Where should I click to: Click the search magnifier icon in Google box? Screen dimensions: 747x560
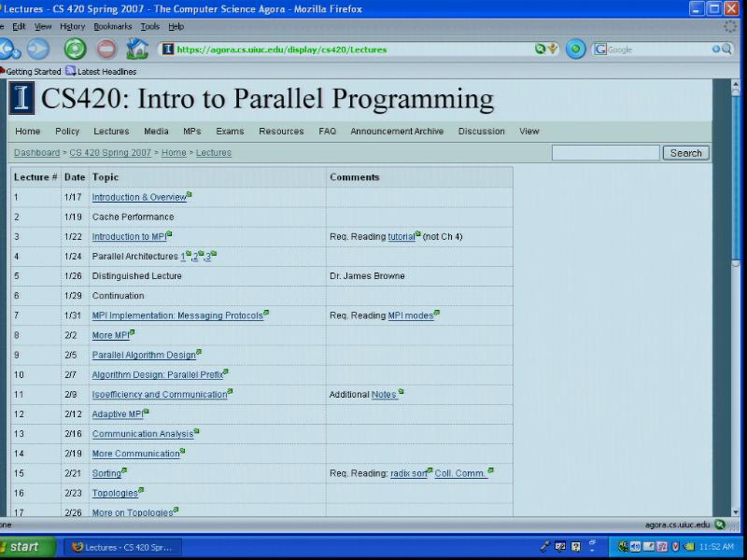pyautogui.click(x=726, y=49)
